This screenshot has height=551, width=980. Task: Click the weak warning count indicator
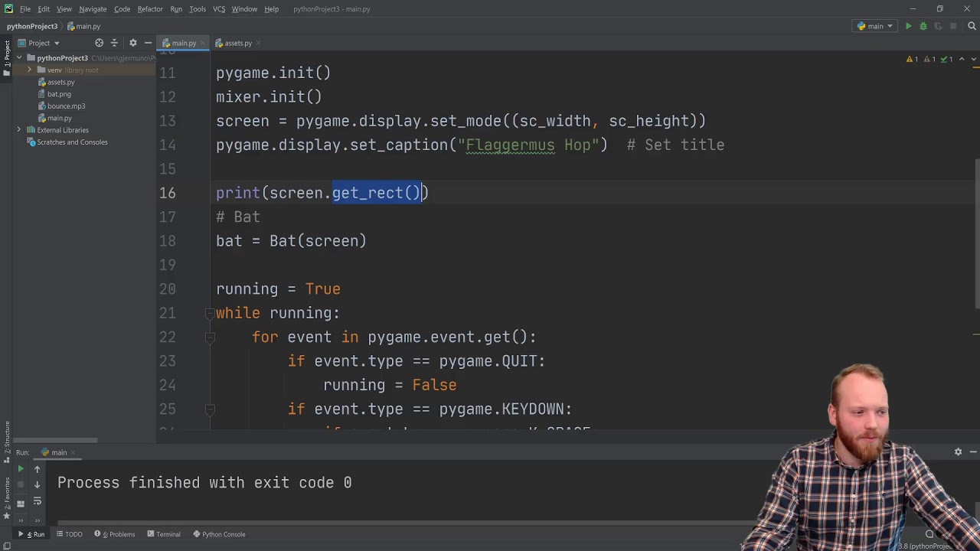coord(929,59)
